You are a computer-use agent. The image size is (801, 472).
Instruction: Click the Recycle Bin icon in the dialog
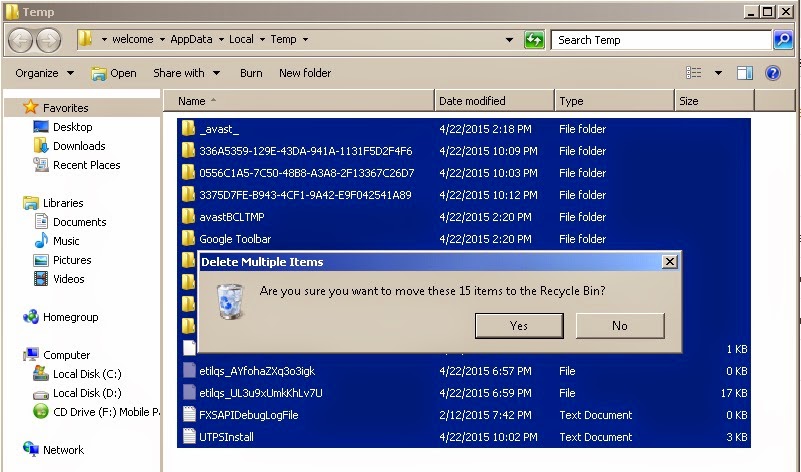tap(230, 301)
